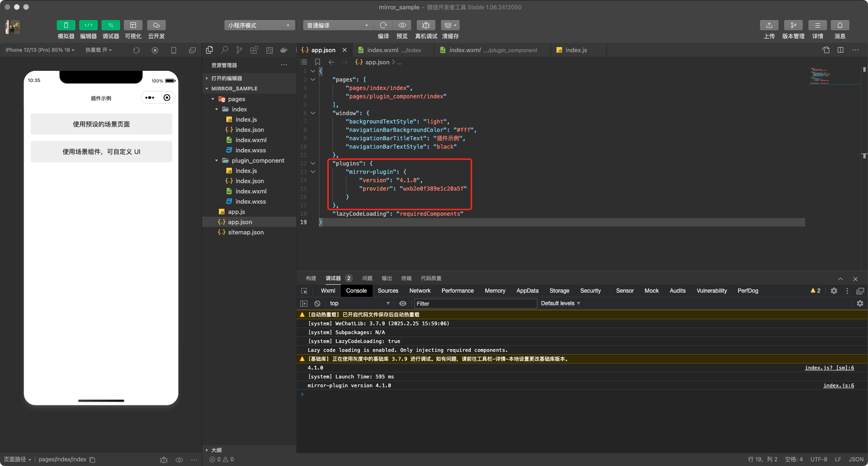Click the detach simulator window icon
868x466 pixels.
click(x=192, y=50)
